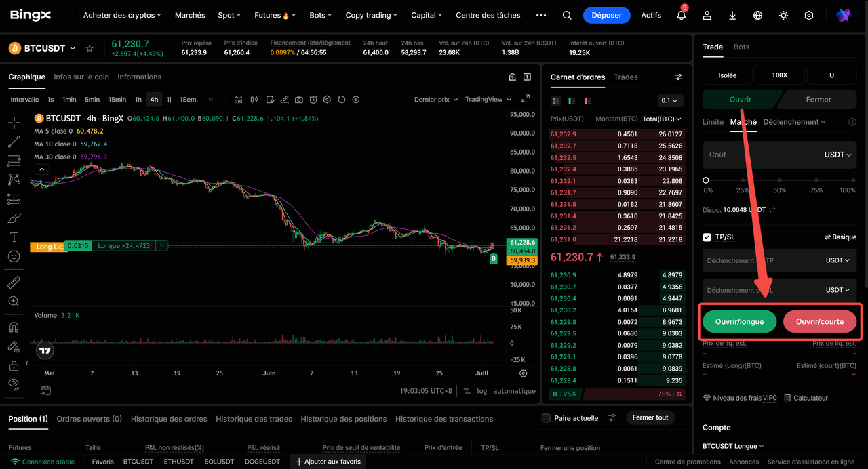Select the text annotation tool
This screenshot has width=868, height=469.
pos(14,237)
